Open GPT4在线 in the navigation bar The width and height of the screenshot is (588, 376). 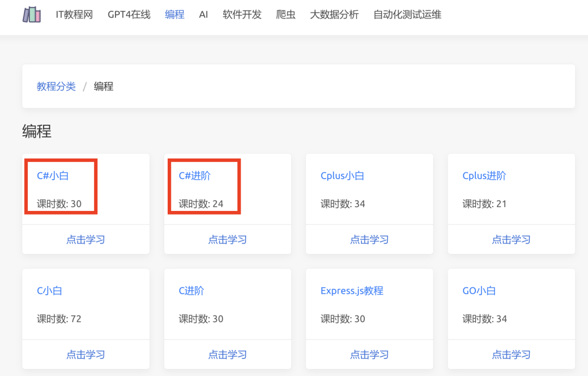[129, 15]
